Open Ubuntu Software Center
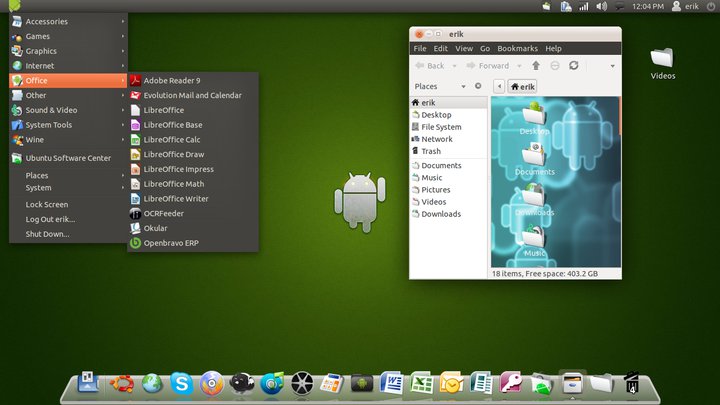Image resolution: width=720 pixels, height=405 pixels. point(68,158)
